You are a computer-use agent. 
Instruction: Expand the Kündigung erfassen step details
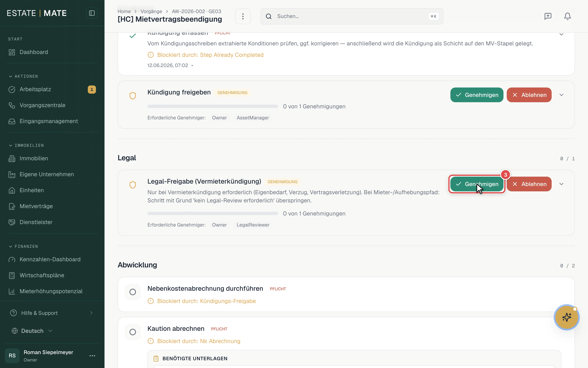point(561,34)
